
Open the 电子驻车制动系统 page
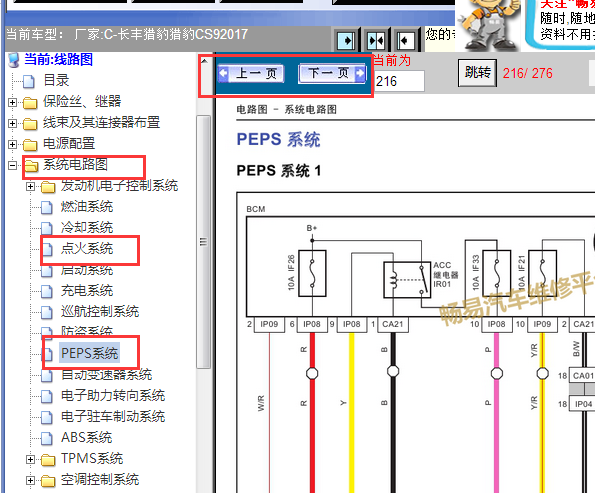tap(113, 416)
